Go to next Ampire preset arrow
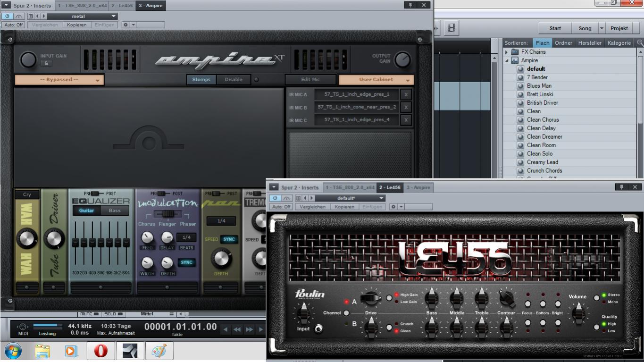Viewport: 644px width, 362px height. point(44,16)
